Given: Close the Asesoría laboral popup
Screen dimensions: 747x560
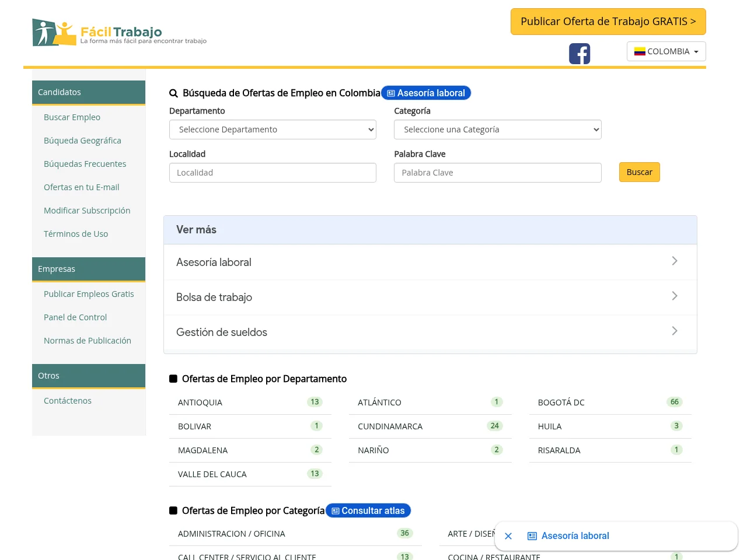Looking at the screenshot, I should point(508,536).
